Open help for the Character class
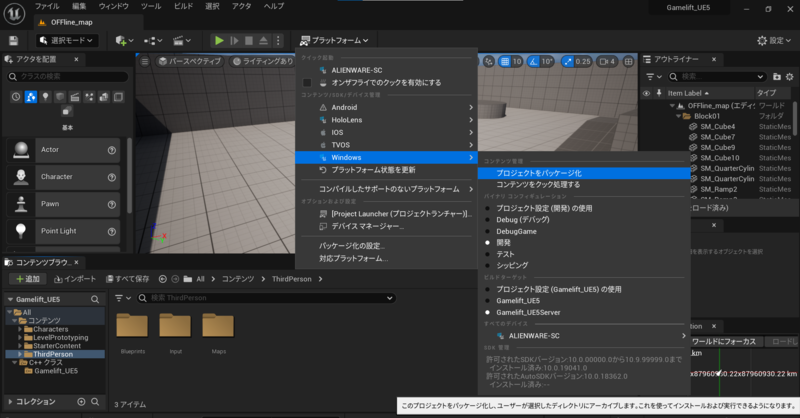This screenshot has height=418, width=800. pyautogui.click(x=112, y=177)
